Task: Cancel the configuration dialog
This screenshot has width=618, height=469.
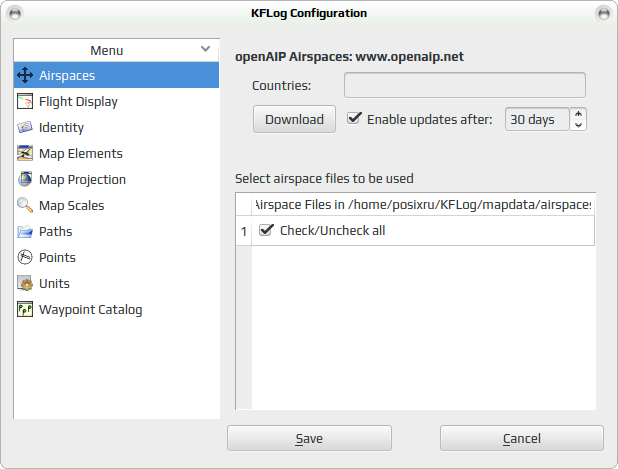Action: pos(522,438)
